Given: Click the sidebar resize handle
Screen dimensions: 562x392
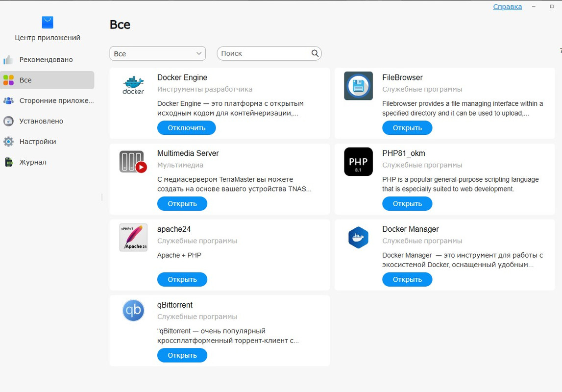Looking at the screenshot, I should point(102,197).
